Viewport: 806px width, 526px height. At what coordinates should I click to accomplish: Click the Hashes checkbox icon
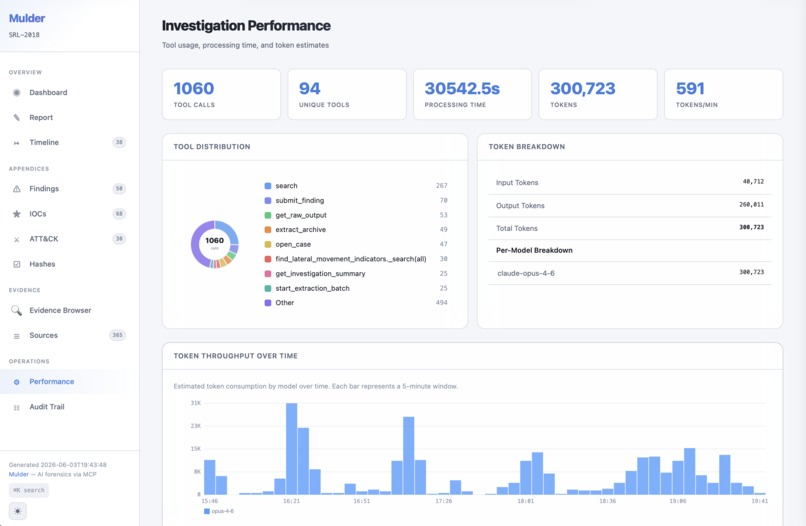coord(16,264)
